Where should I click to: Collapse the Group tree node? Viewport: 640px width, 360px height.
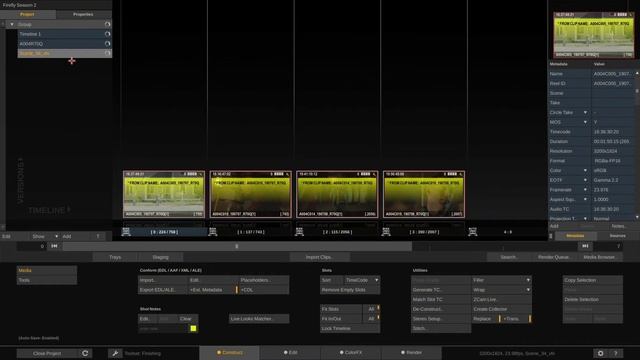click(x=11, y=24)
